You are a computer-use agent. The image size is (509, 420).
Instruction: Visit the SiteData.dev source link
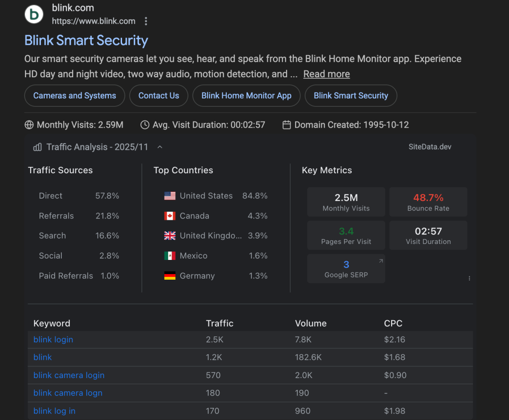click(430, 147)
